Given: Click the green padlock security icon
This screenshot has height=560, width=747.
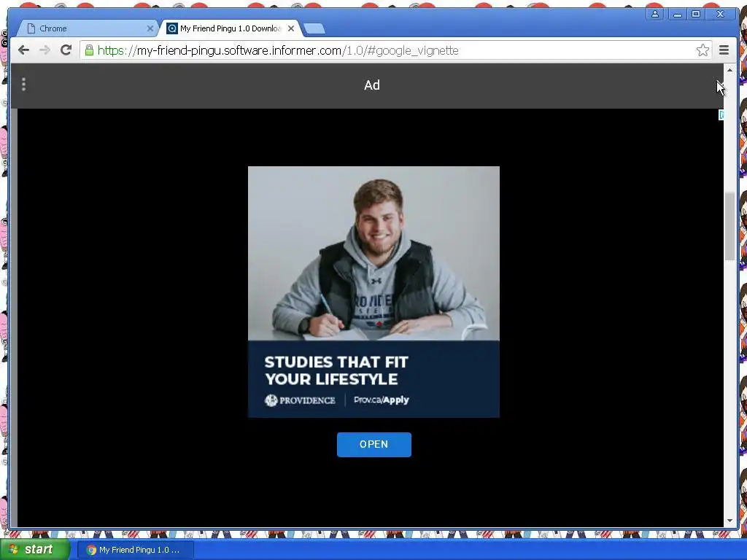Looking at the screenshot, I should point(89,50).
